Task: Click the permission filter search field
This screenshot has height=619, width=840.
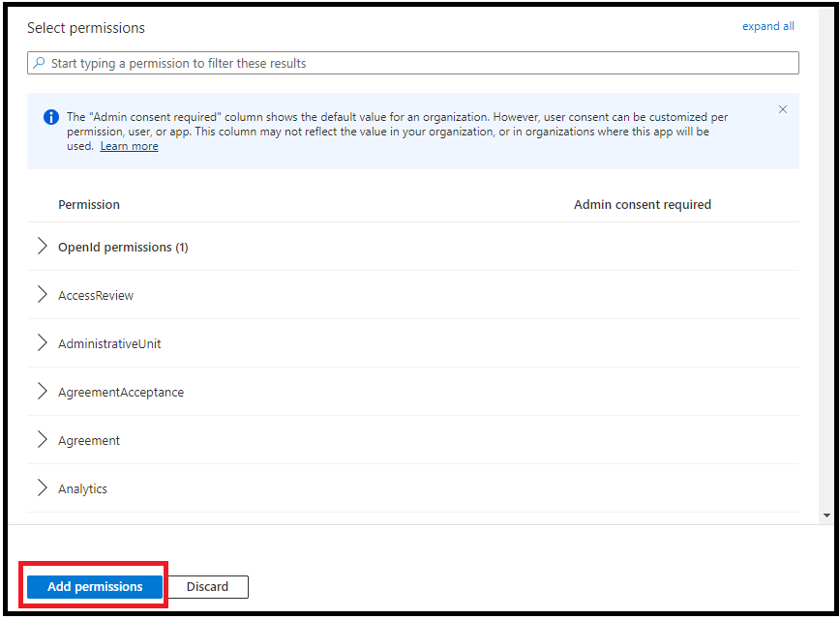Action: click(x=387, y=62)
